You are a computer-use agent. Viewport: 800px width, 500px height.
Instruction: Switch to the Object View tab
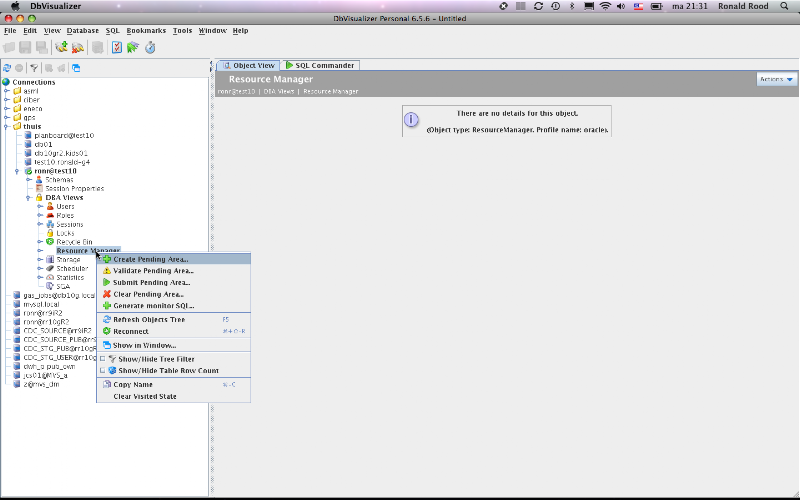(x=249, y=65)
